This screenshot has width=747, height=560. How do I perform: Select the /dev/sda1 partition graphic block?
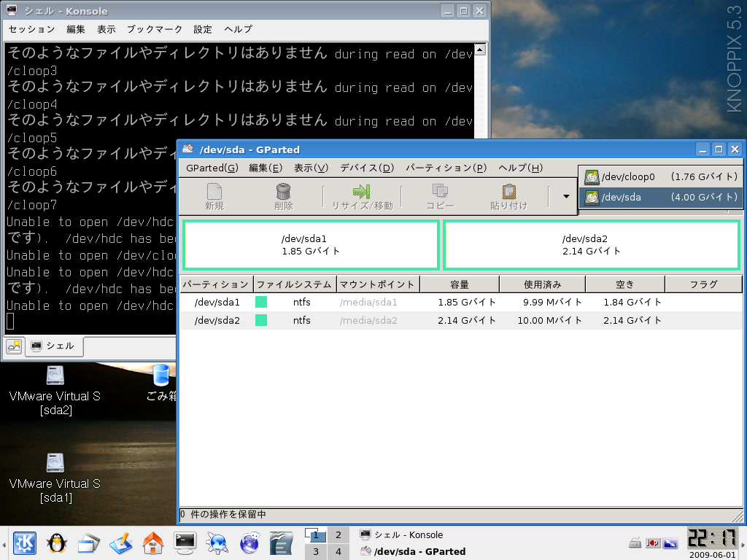click(311, 245)
